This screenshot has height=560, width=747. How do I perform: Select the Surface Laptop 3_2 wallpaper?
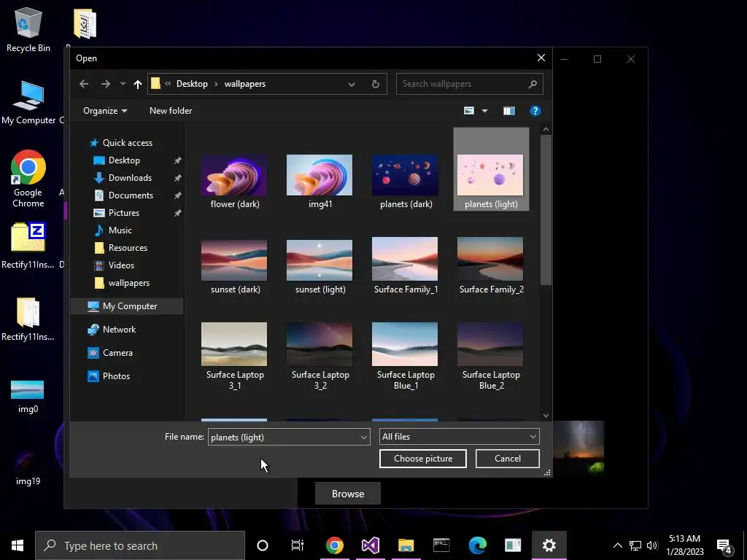(x=320, y=356)
